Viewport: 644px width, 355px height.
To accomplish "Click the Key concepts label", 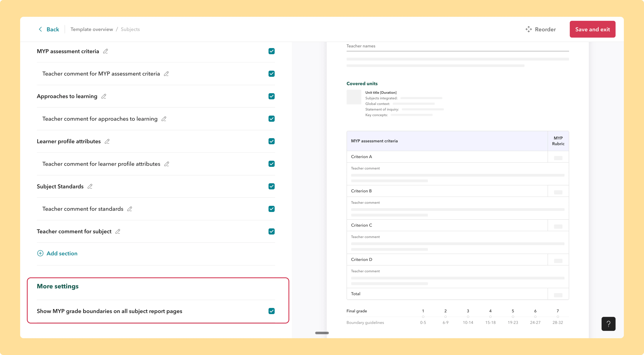I will tap(377, 115).
